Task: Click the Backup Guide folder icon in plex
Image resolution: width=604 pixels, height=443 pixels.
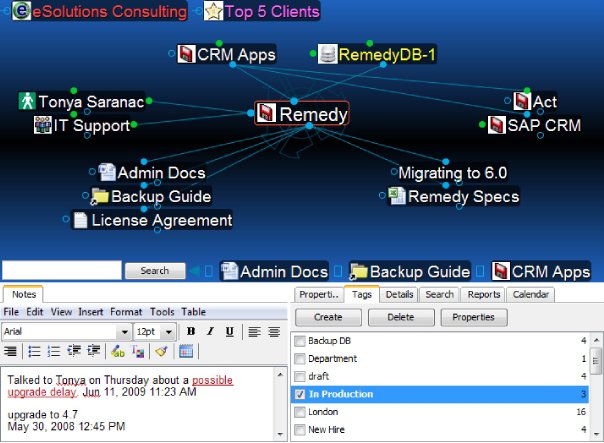Action: [x=100, y=196]
